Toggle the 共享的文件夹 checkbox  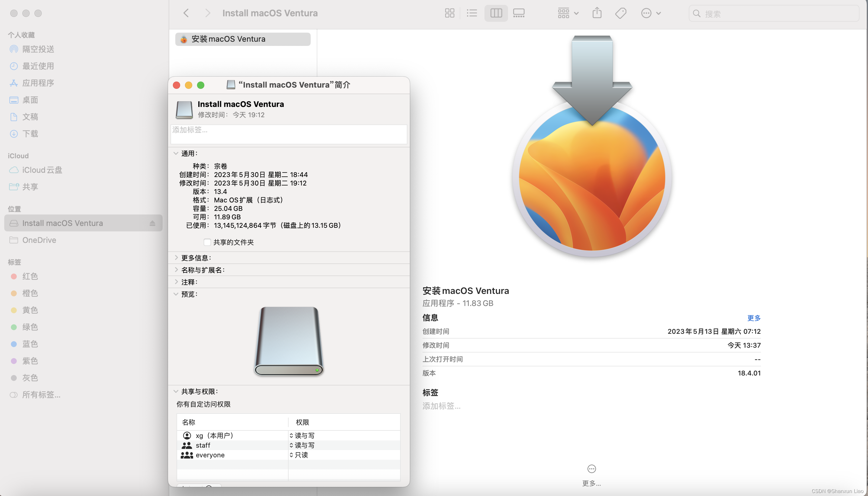click(207, 242)
